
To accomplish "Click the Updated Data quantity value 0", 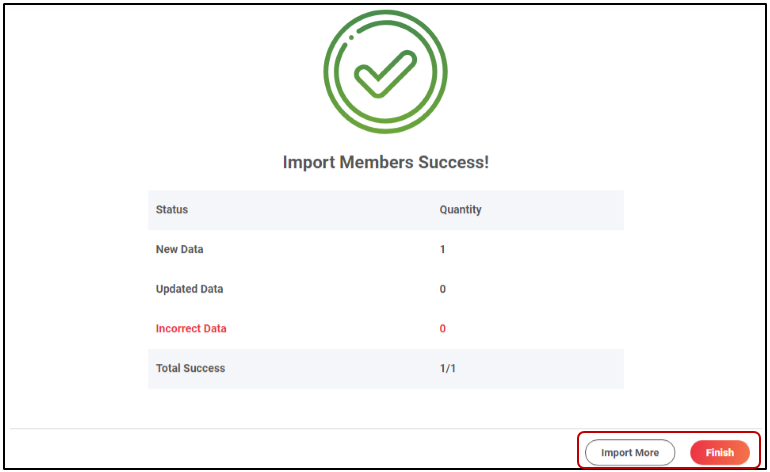I will coord(443,289).
